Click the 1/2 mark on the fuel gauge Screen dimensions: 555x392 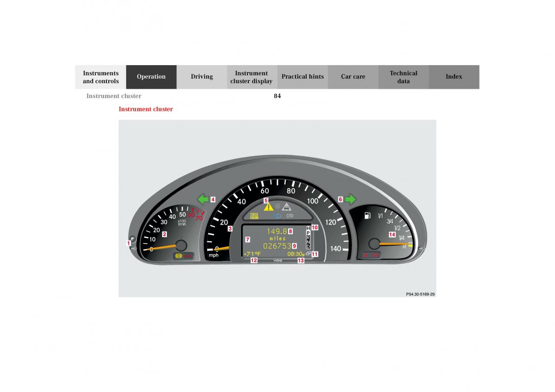pyautogui.click(x=397, y=228)
